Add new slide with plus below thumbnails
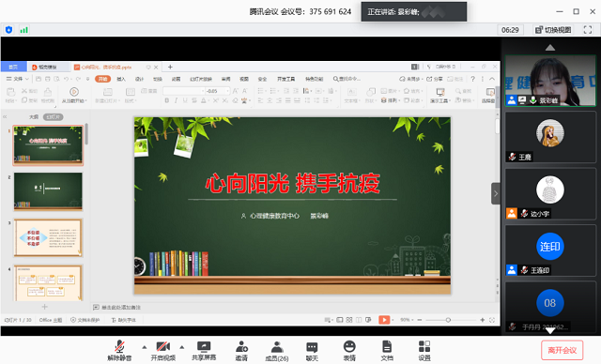The height and width of the screenshot is (364, 601). pyautogui.click(x=44, y=307)
